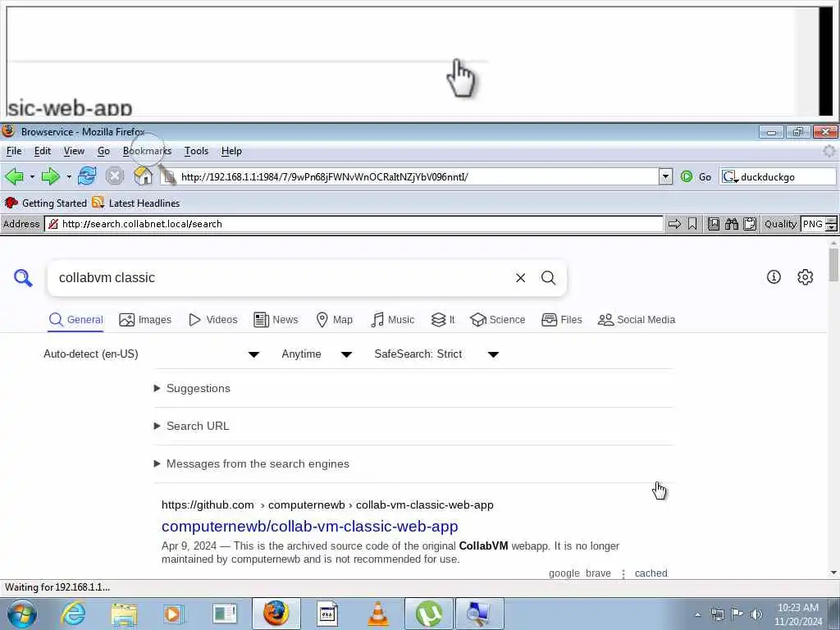Expand the Suggestions section

pos(192,388)
